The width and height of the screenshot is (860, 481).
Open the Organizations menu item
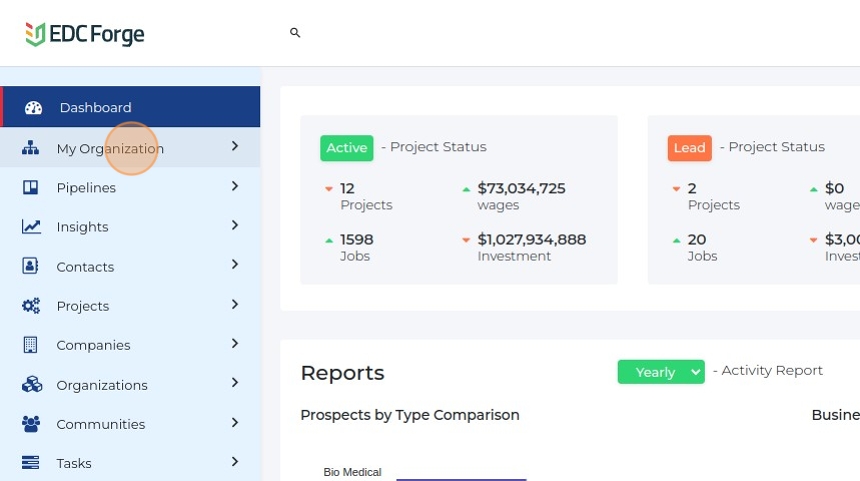130,384
